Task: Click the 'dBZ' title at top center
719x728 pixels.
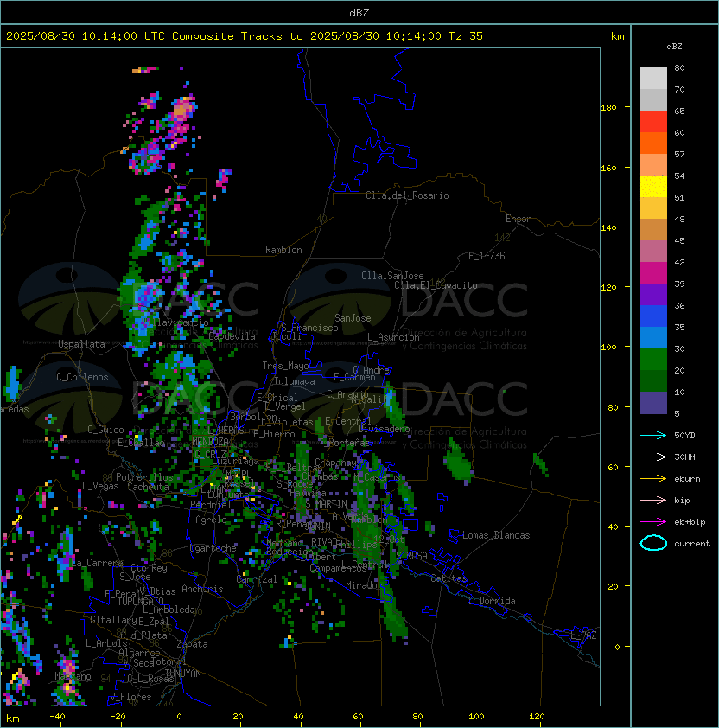Action: tap(359, 13)
